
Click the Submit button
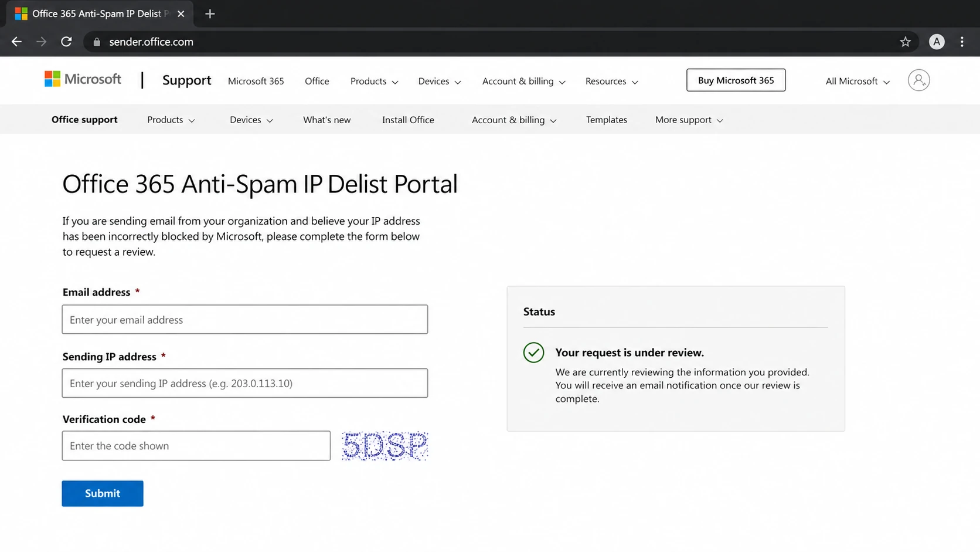click(x=103, y=493)
